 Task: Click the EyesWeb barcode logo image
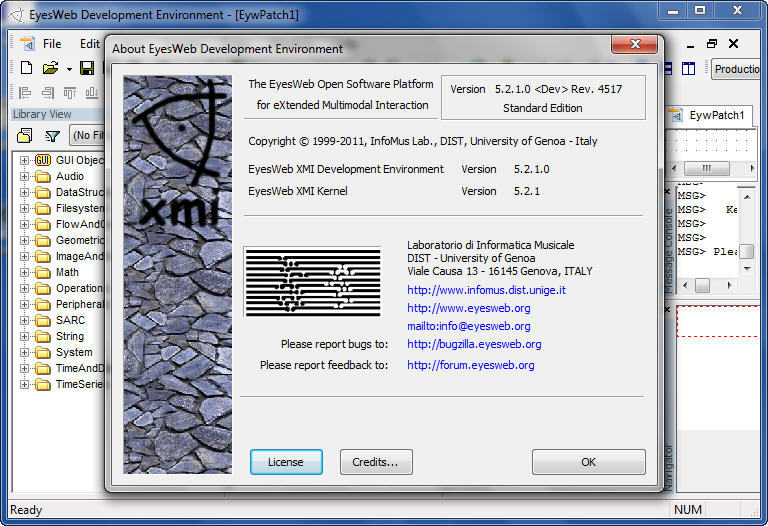coord(312,282)
